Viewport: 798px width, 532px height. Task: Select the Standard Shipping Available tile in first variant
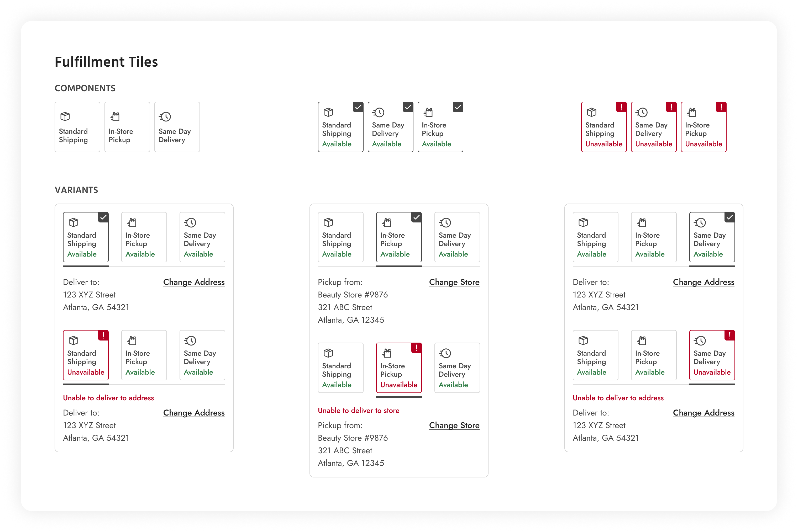point(86,237)
